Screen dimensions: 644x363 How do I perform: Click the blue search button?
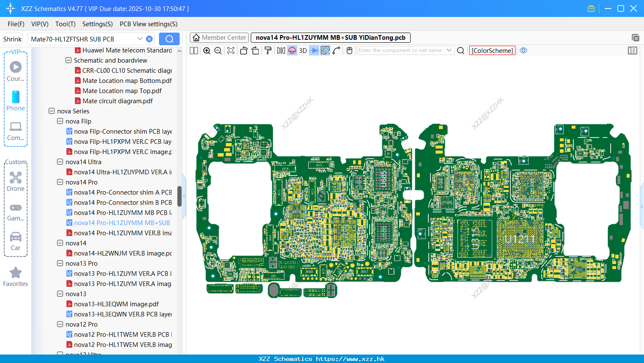click(169, 39)
